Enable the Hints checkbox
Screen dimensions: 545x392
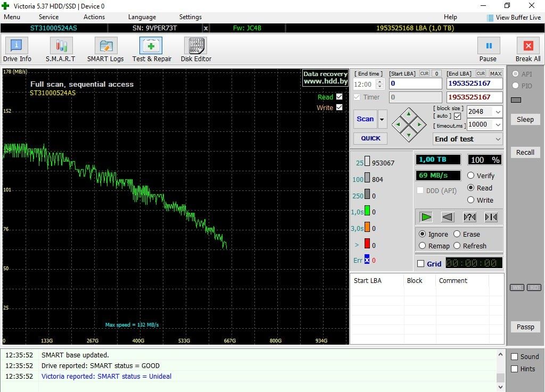point(515,369)
